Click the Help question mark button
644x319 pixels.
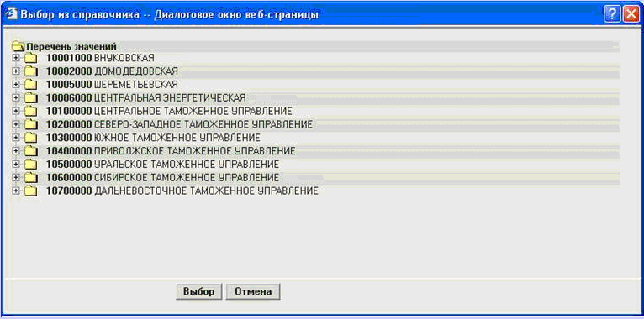pyautogui.click(x=611, y=15)
